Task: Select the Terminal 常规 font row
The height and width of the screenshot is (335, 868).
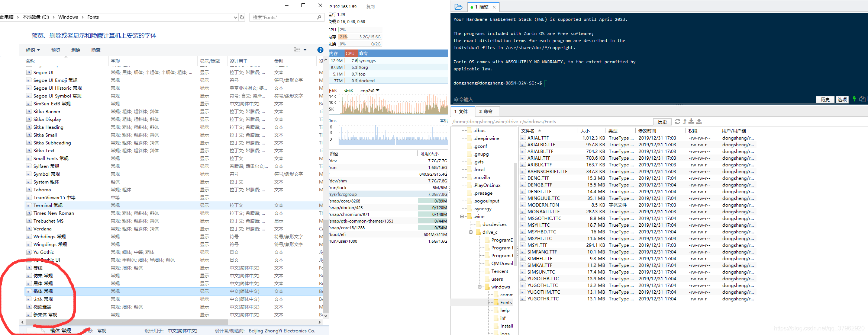Action: pos(174,205)
